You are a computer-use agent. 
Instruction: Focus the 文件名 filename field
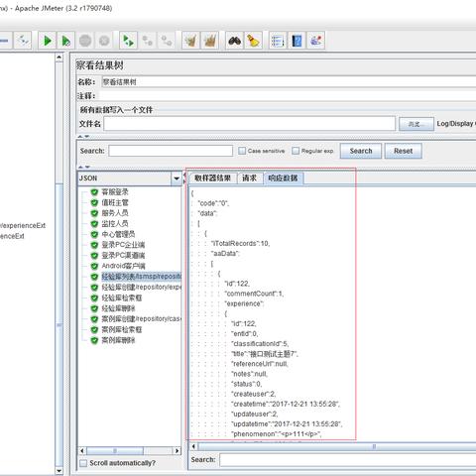click(250, 124)
